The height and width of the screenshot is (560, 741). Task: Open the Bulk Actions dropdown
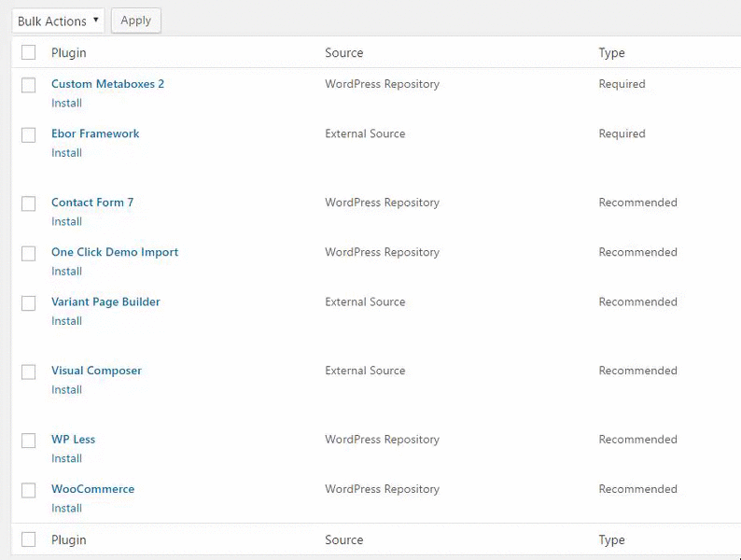click(58, 21)
